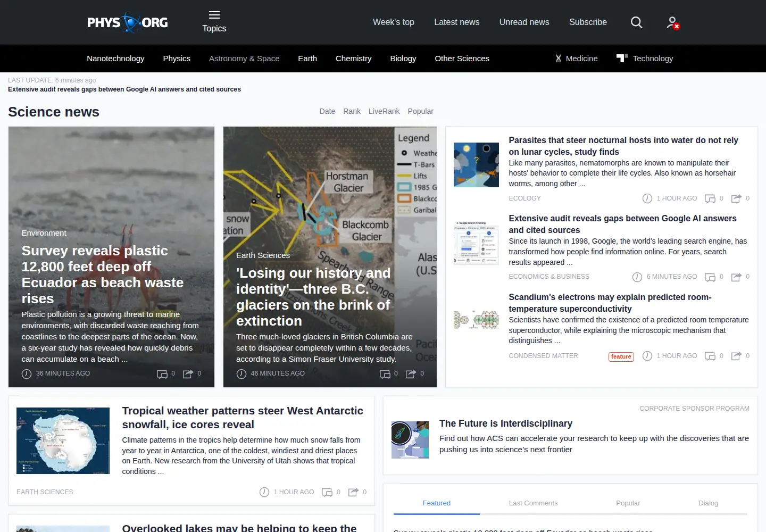
Task: Click comments icon on West Antarctic article
Action: click(327, 492)
